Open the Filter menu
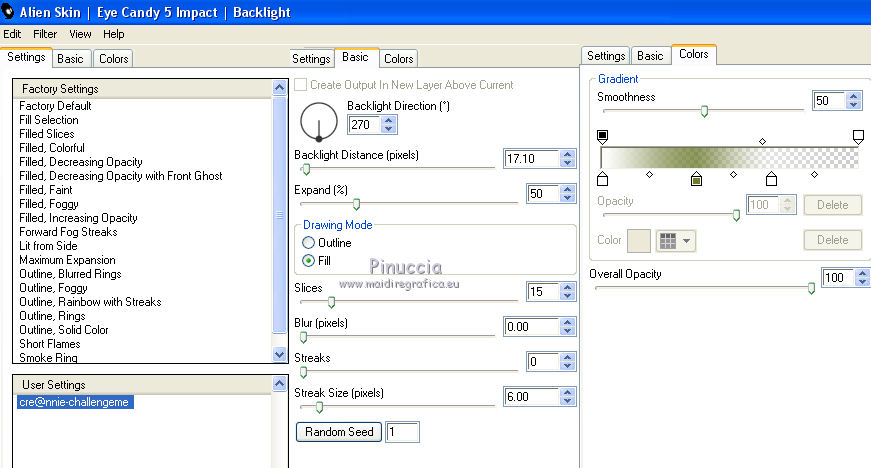This screenshot has width=871, height=468. tap(44, 34)
